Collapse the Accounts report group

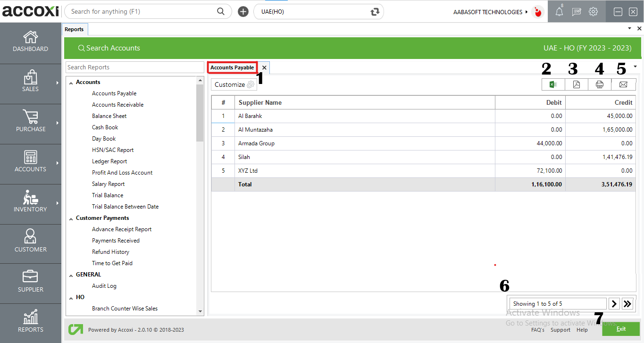coord(71,83)
